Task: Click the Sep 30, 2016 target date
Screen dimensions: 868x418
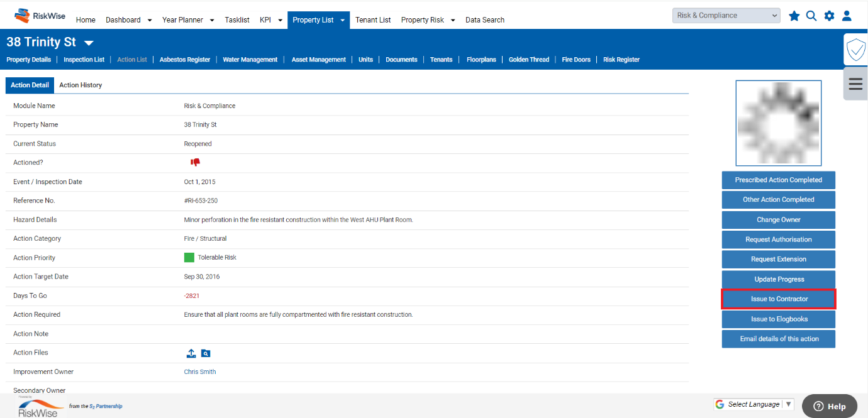Action: [202, 277]
